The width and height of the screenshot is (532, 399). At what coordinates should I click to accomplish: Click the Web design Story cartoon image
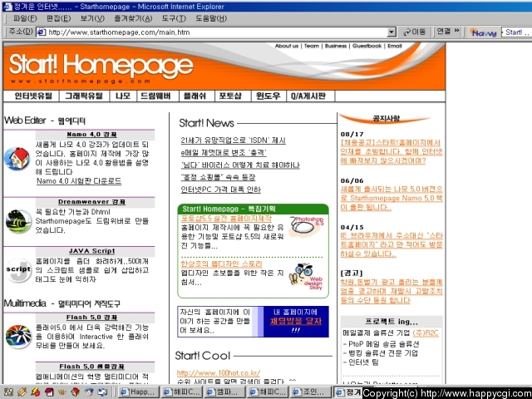pyautogui.click(x=306, y=277)
